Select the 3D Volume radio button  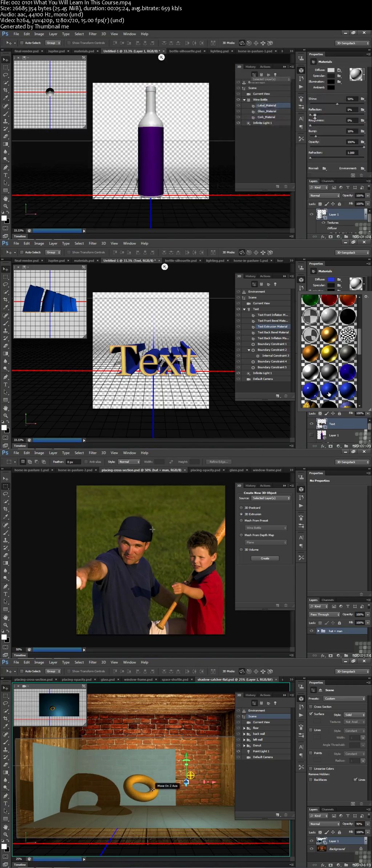pos(241,550)
